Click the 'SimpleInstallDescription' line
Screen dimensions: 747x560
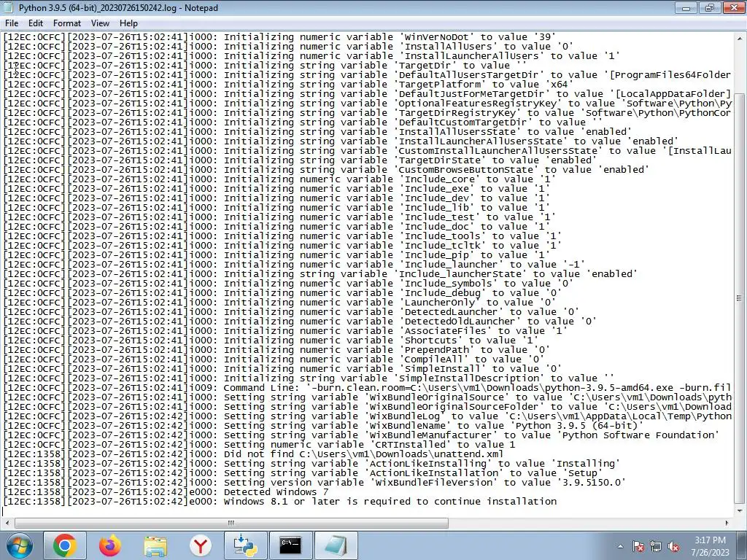tap(309, 378)
